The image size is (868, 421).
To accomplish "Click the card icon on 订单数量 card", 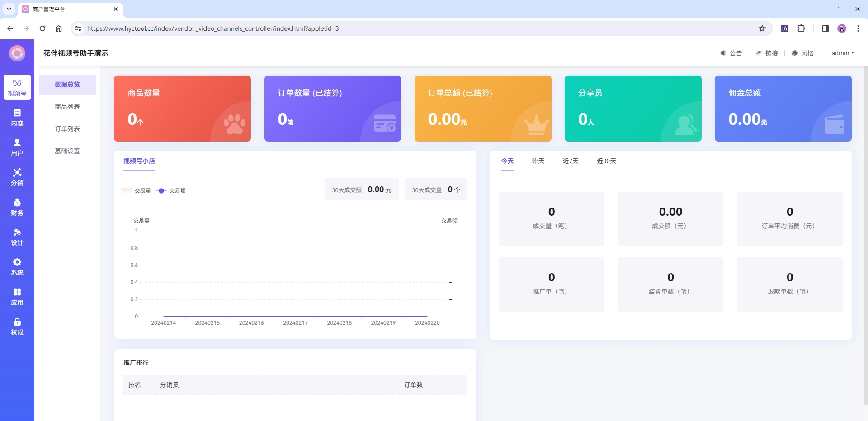I will [x=385, y=123].
